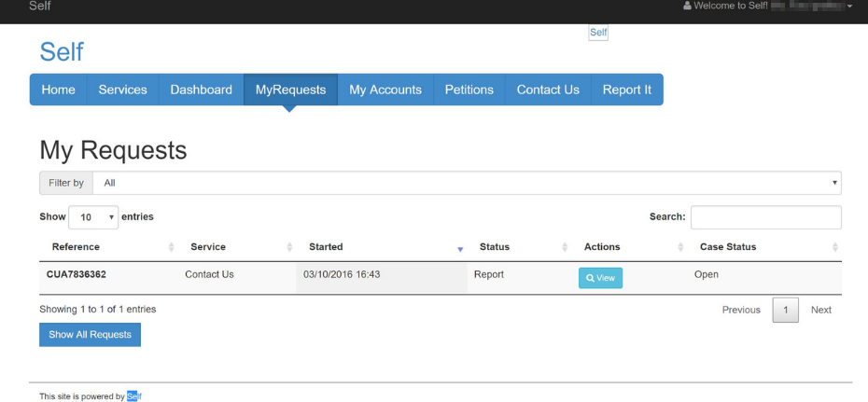
Task: Go to the Petitions tab
Action: click(x=469, y=90)
